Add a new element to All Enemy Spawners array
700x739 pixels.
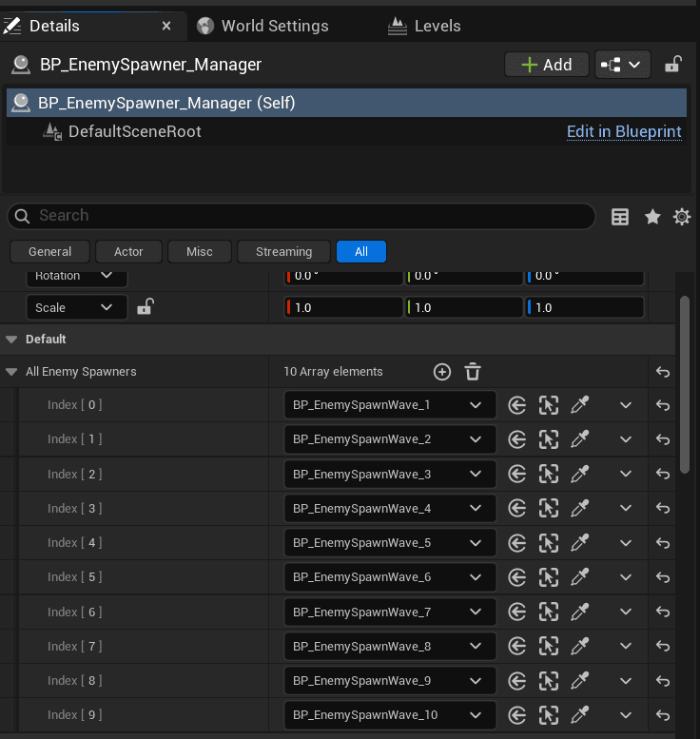441,372
